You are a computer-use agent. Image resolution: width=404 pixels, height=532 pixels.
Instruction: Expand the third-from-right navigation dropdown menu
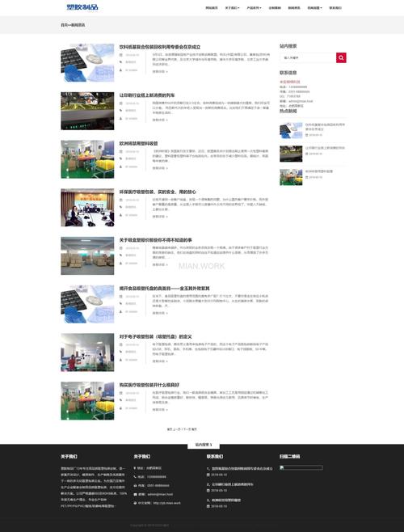point(314,8)
